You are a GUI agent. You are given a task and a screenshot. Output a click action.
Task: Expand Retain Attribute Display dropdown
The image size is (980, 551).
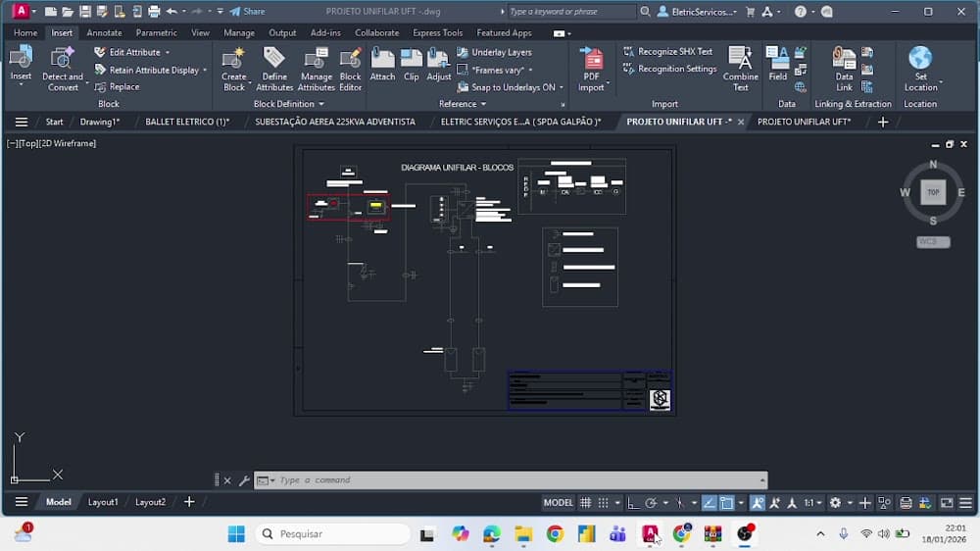205,70
